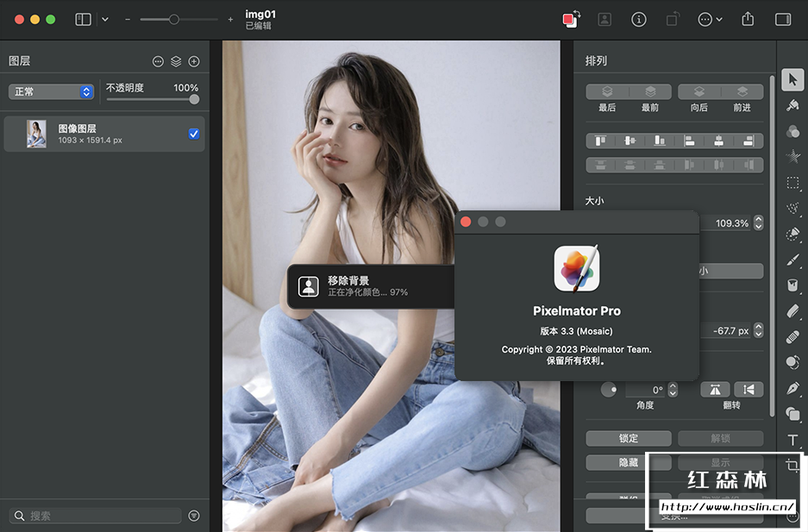The image size is (808, 532).
Task: Toggle the right tools sidebar button
Action: click(x=783, y=19)
